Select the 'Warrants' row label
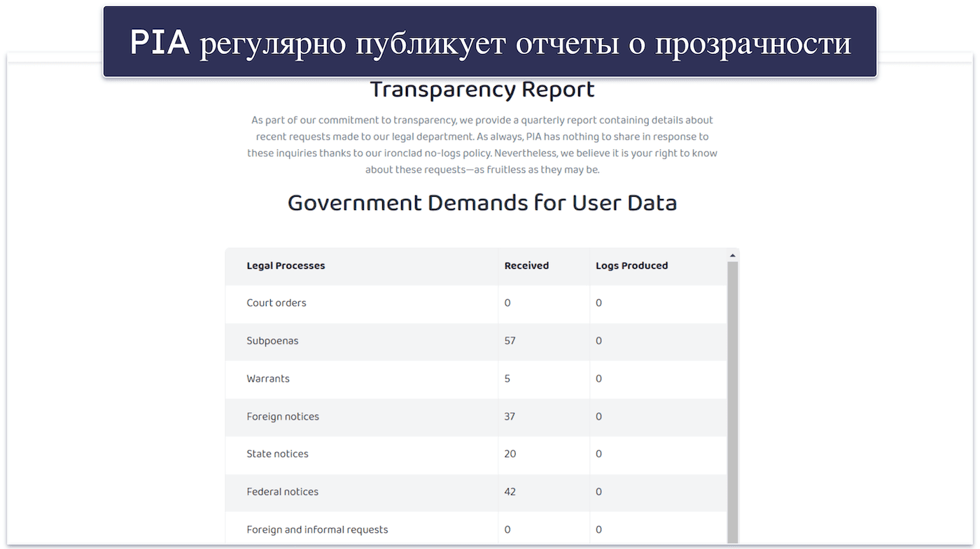The image size is (980, 549). [x=268, y=379]
